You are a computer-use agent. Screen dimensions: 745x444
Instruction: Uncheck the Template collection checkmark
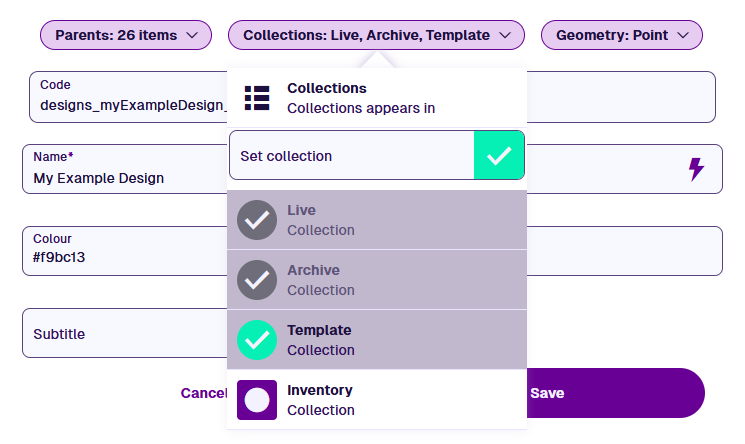tap(257, 340)
